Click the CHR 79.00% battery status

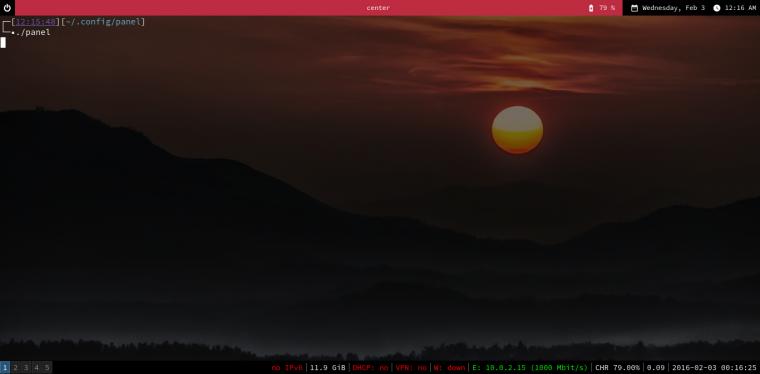pyautogui.click(x=617, y=368)
